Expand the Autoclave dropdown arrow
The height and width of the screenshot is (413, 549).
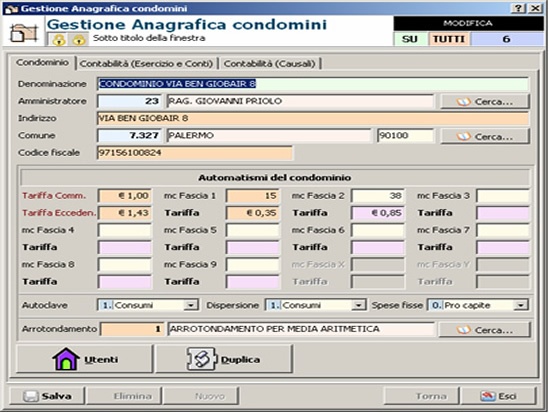click(x=190, y=305)
